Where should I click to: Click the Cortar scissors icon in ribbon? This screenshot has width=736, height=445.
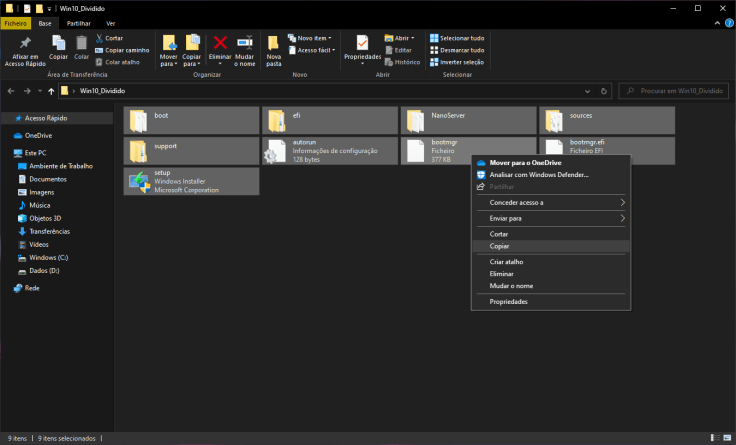(100, 38)
